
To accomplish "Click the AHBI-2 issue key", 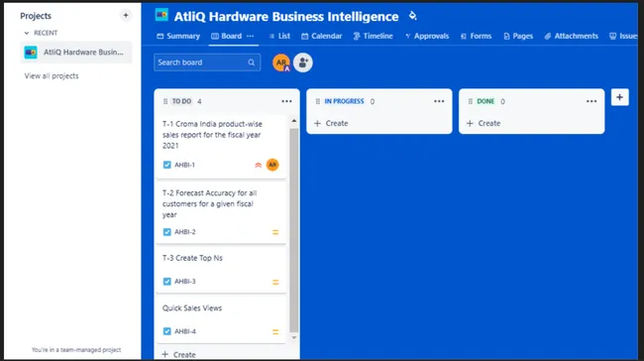I will 185,232.
